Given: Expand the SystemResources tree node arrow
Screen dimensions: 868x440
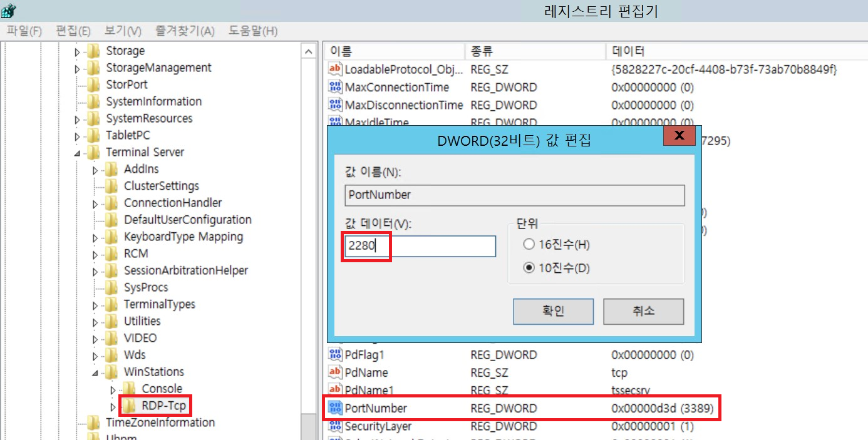Looking at the screenshot, I should (78, 119).
